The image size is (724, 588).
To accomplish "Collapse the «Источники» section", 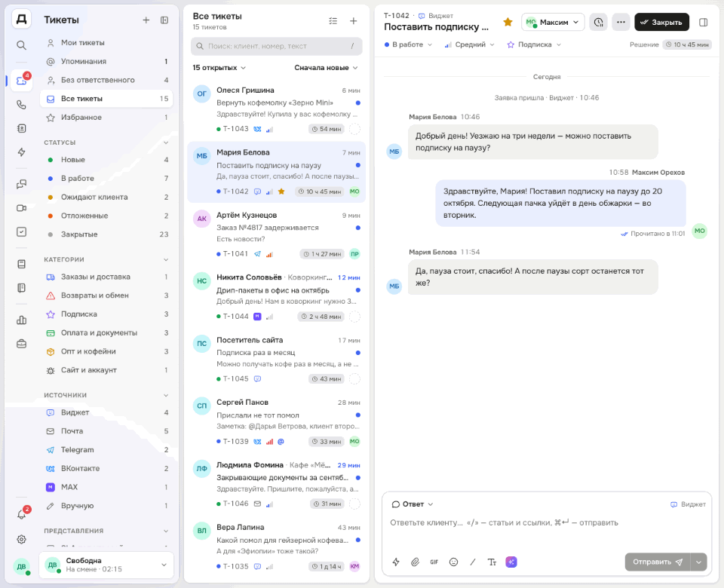I will [x=166, y=395].
